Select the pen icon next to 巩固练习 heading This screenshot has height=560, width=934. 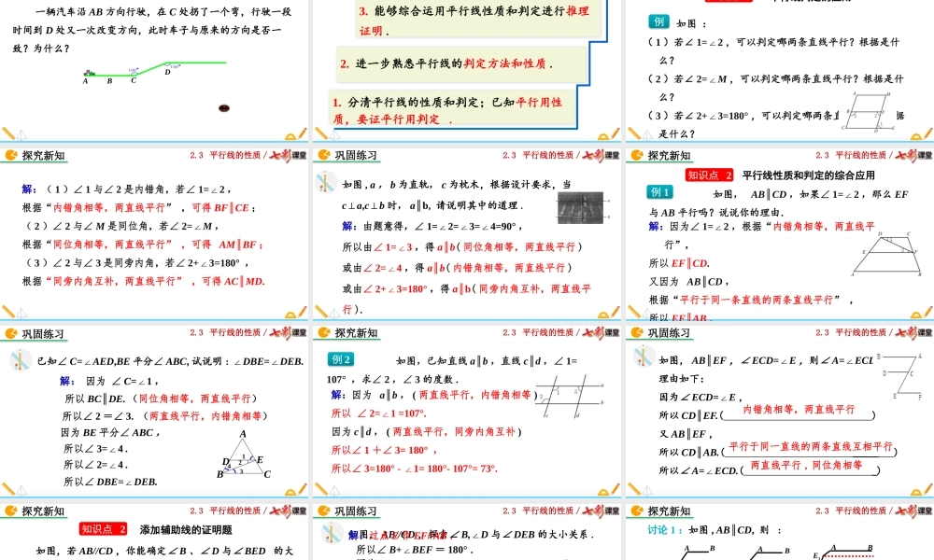click(x=21, y=360)
